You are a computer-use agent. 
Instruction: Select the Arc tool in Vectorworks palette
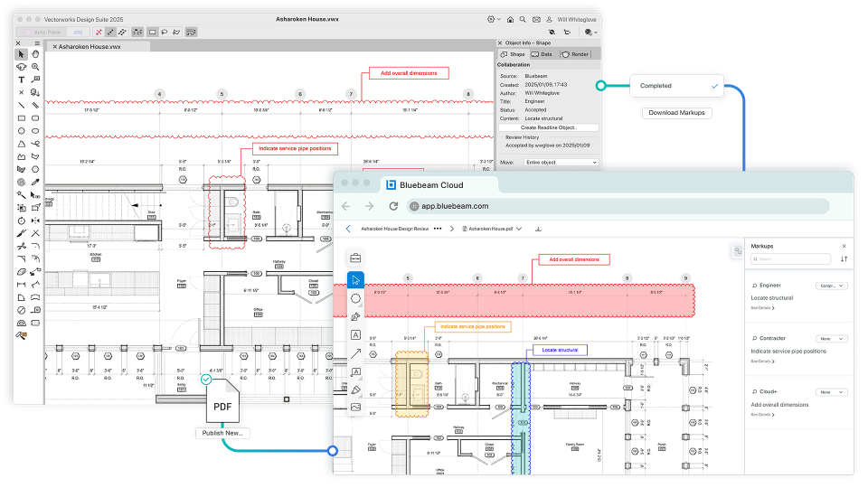pyautogui.click(x=21, y=144)
